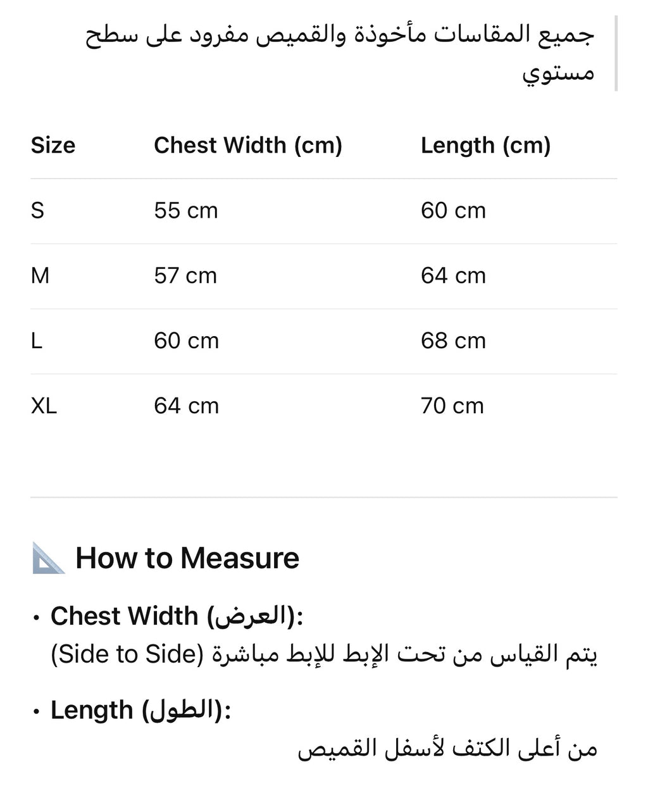Click the 64 cm chest width value for XL
The height and width of the screenshot is (812, 648).
pyautogui.click(x=187, y=406)
